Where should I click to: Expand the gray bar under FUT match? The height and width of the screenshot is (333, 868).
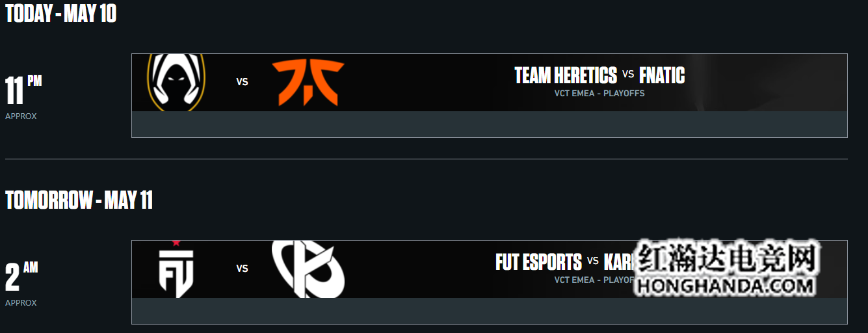490,311
